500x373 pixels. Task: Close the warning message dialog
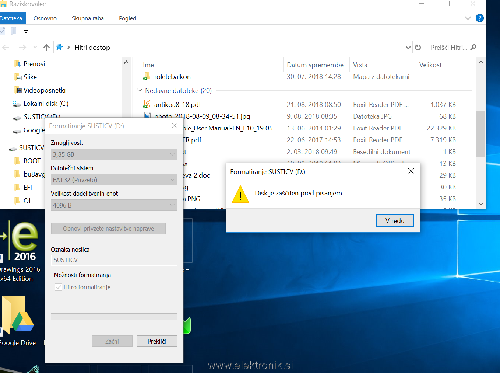click(x=411, y=171)
